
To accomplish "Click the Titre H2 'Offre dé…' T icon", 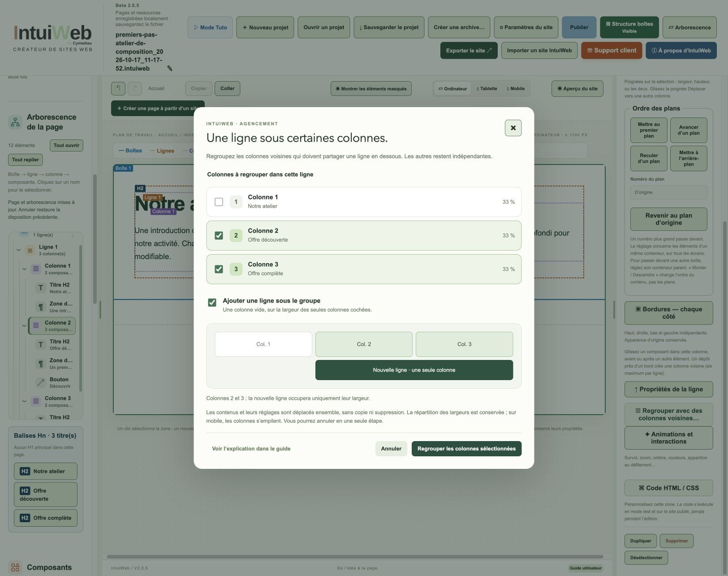I will (x=41, y=345).
